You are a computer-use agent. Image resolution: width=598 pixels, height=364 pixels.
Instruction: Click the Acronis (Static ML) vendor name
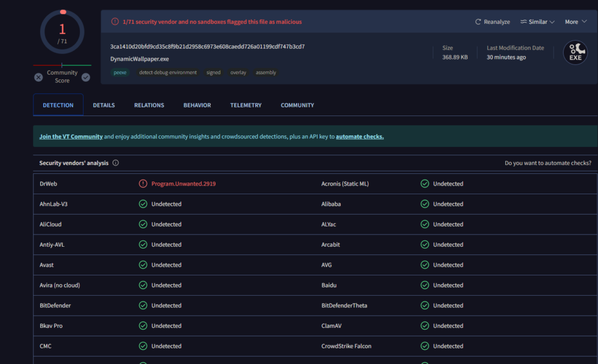click(x=345, y=184)
